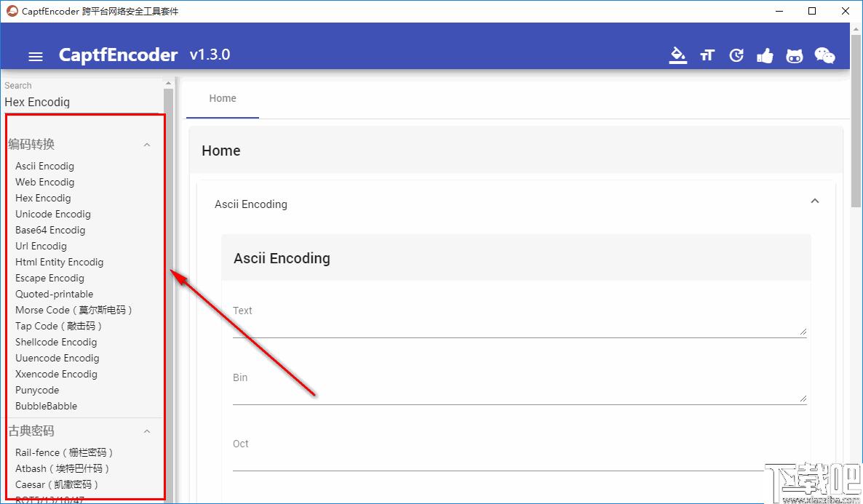Viewport: 863px width, 504px height.
Task: Open Unicode Encodig tool
Action: (53, 214)
